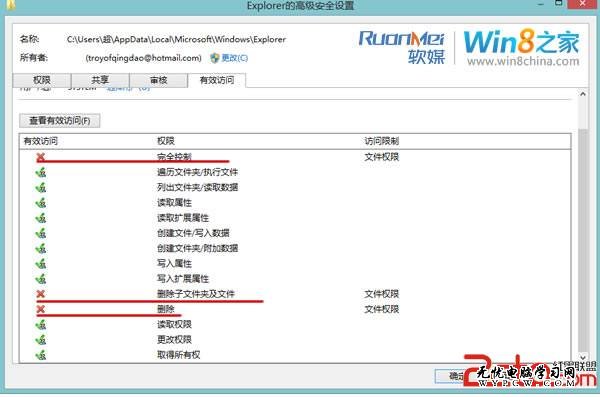The height and width of the screenshot is (397, 600).
Task: Select the 遍历文件夹/执行文件 permission text
Action: point(197,172)
